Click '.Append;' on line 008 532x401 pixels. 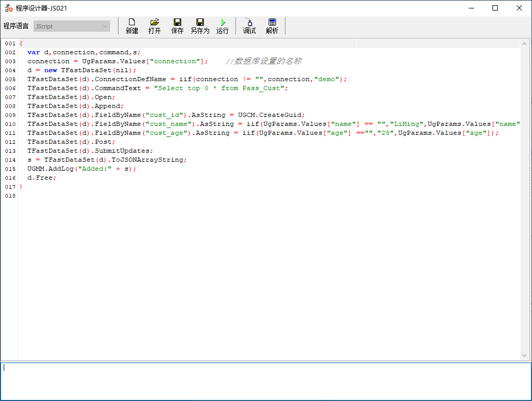(107, 106)
